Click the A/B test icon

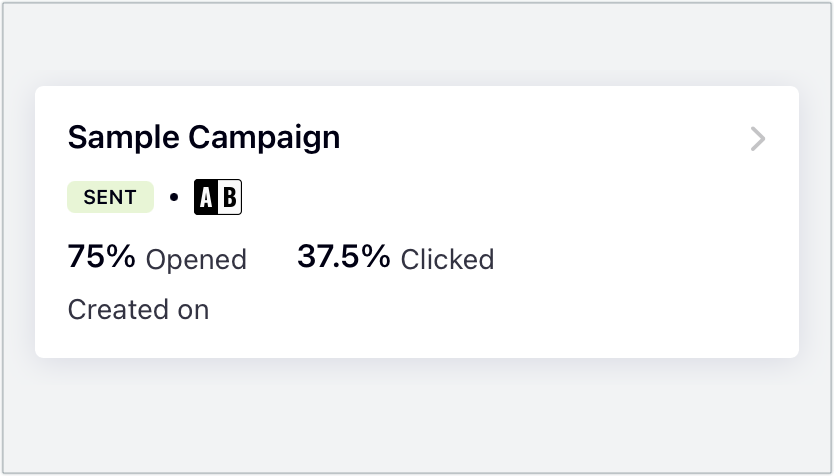(218, 197)
